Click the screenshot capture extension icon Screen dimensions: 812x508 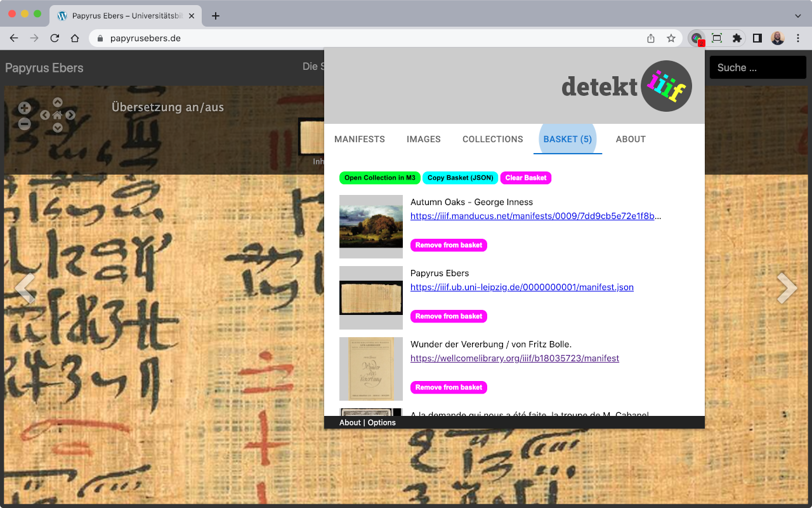pyautogui.click(x=716, y=38)
